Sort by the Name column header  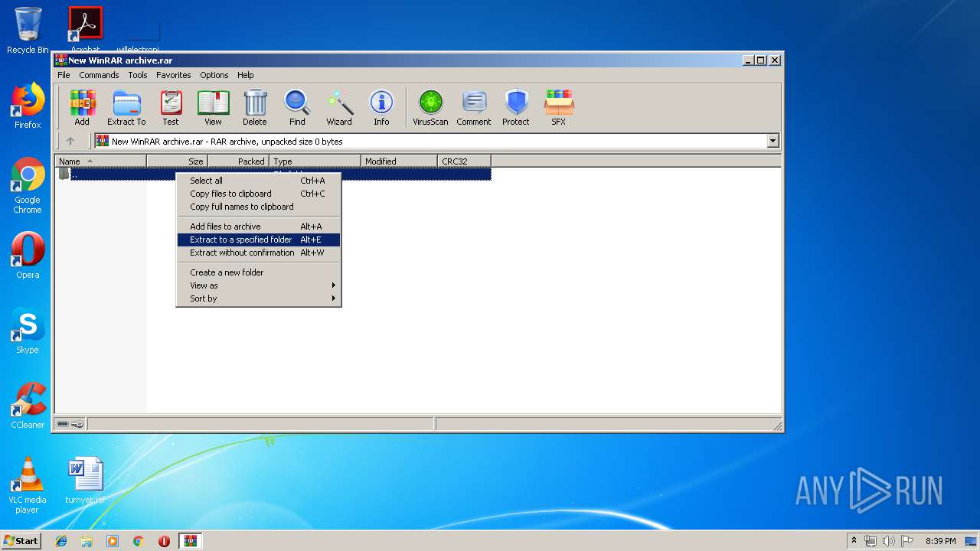click(x=100, y=161)
